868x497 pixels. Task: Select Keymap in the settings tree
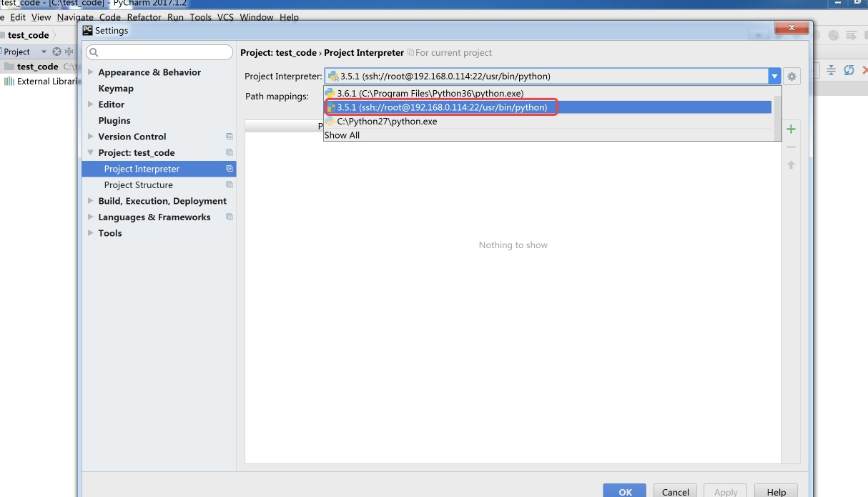point(116,89)
